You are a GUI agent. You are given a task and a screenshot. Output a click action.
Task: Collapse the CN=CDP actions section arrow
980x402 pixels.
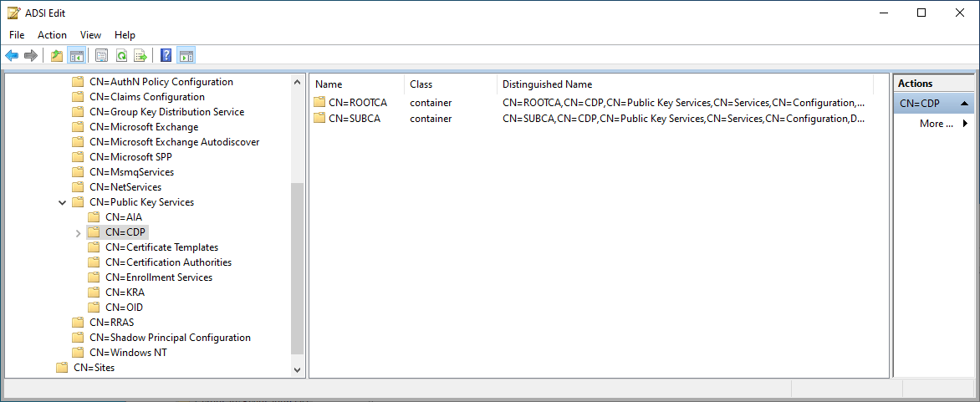tap(965, 104)
